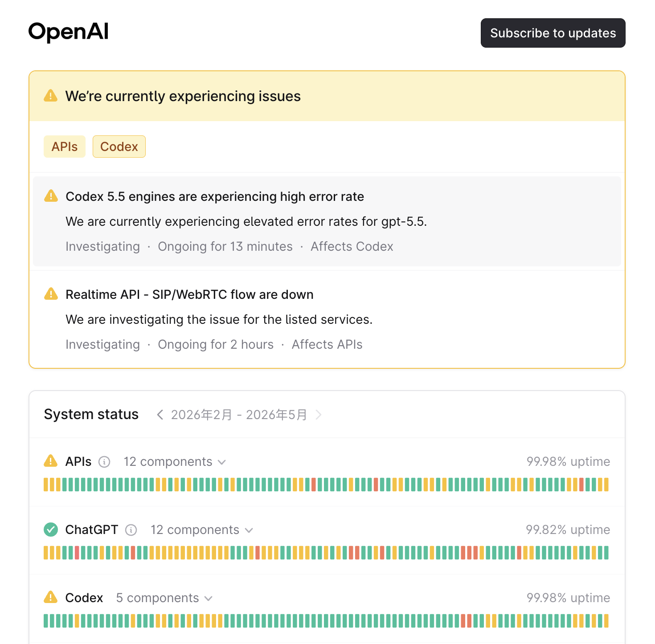Click the warning icon beside the experiencing-issues banner
Viewport: 655px width, 644px height.
(x=51, y=96)
